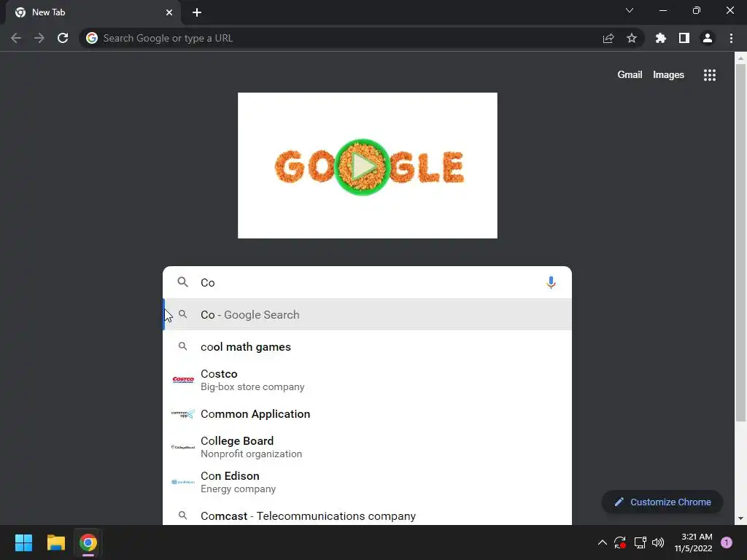Share this page icon in address bar
747x560 pixels.
tap(608, 38)
